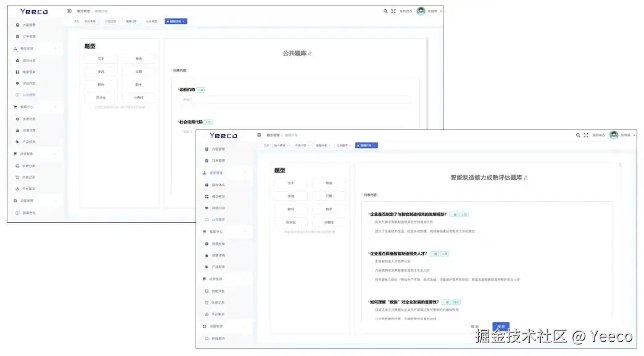Switch to the 公共题库 tab
Screen dimensions: 644x356
click(x=342, y=146)
